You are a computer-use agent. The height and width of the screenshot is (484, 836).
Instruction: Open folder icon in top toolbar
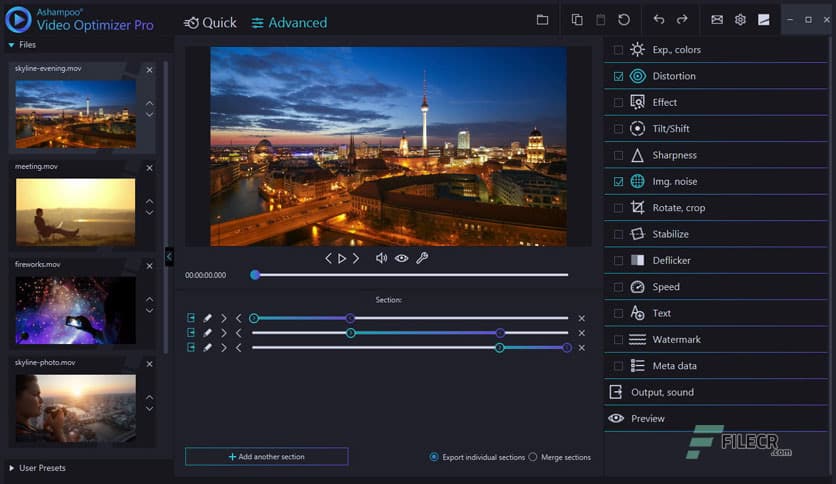click(x=542, y=20)
